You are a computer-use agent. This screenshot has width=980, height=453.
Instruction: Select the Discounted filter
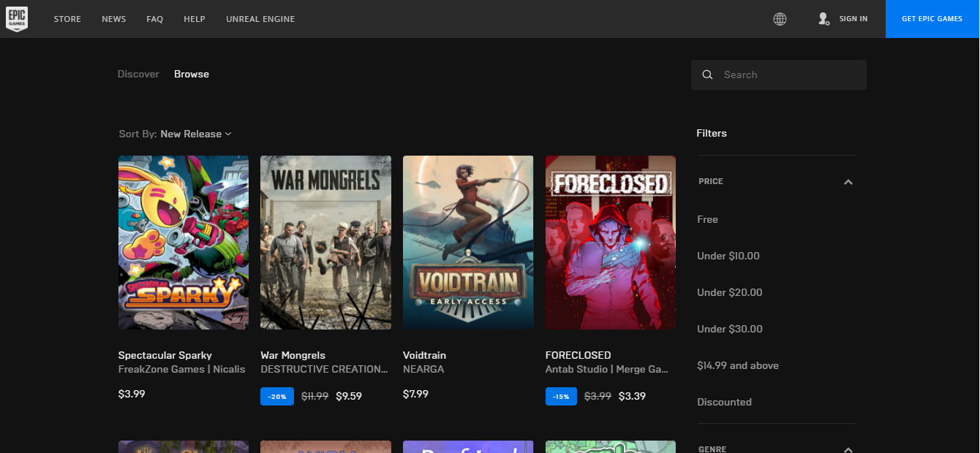click(x=724, y=402)
